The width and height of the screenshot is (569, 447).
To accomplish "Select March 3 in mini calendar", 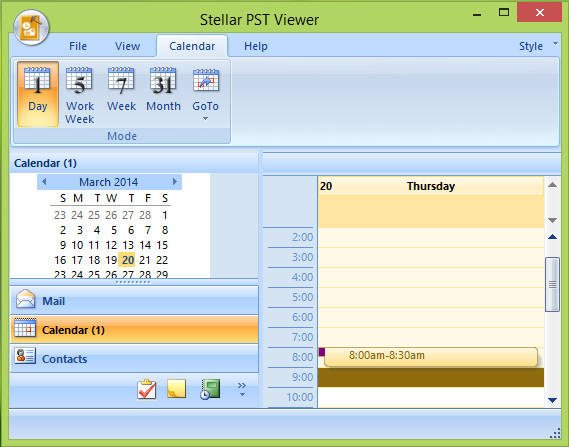I will point(79,230).
